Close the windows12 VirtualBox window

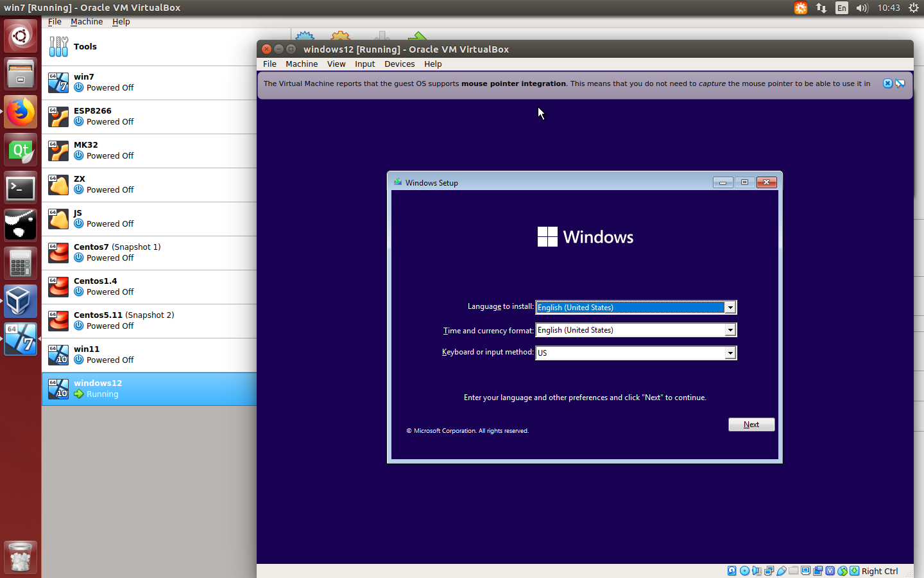point(266,49)
